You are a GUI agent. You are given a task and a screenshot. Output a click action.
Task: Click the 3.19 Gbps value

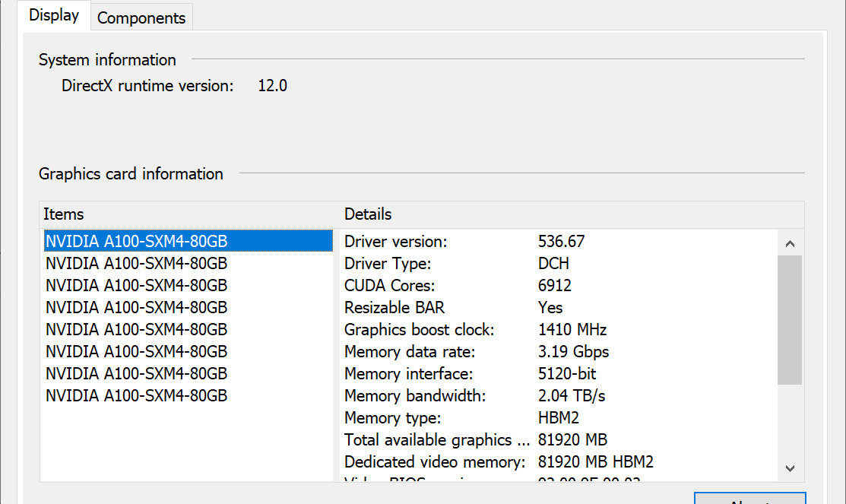574,352
